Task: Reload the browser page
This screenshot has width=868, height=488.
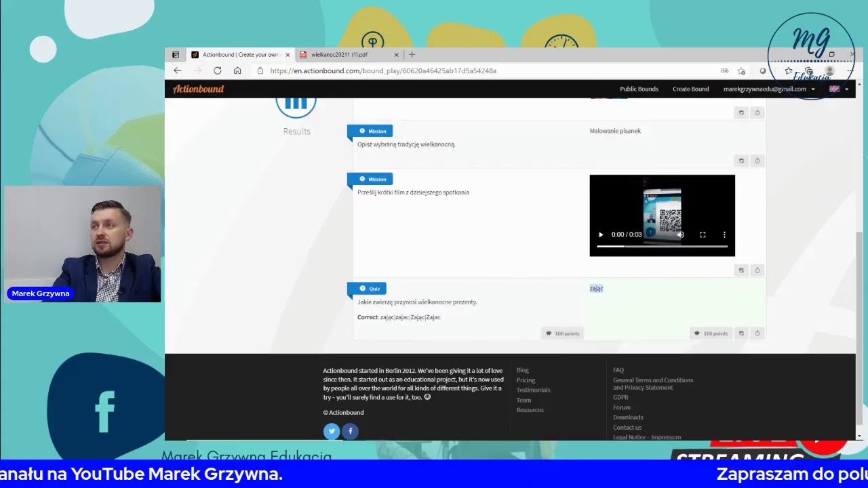Action: pyautogui.click(x=217, y=70)
